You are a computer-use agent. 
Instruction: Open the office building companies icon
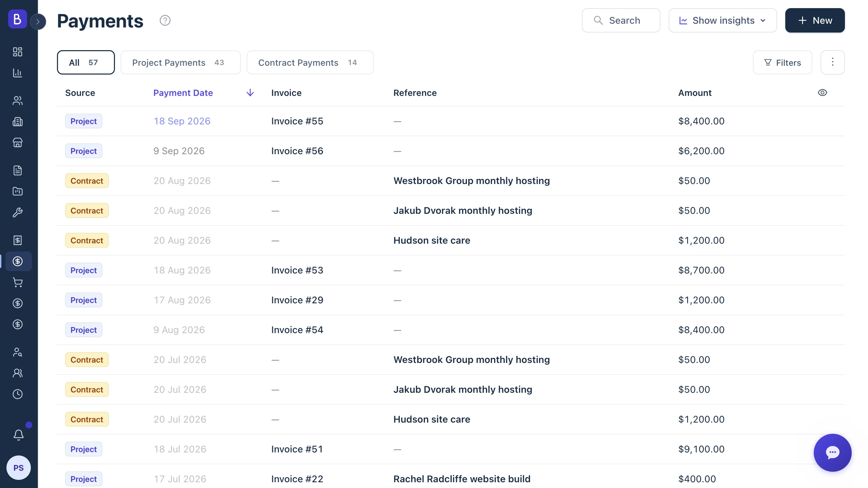point(18,122)
